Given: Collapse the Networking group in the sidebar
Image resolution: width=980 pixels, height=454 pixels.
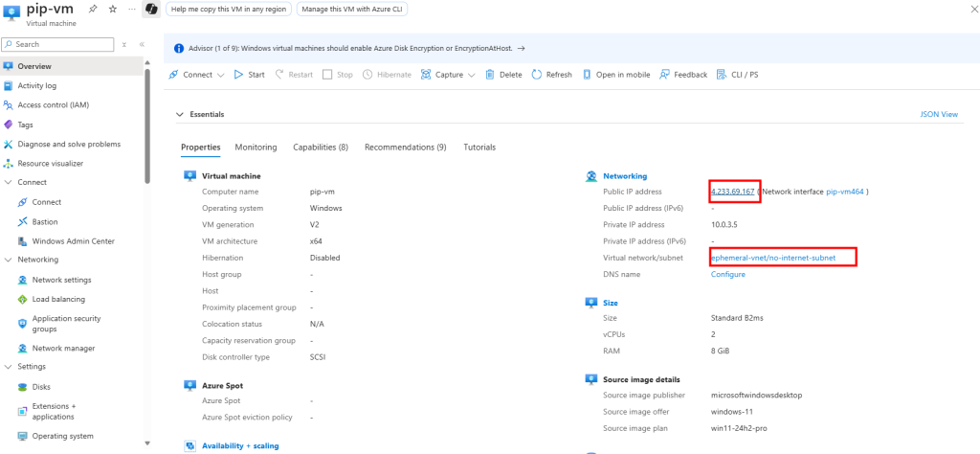Looking at the screenshot, I should click(8, 260).
